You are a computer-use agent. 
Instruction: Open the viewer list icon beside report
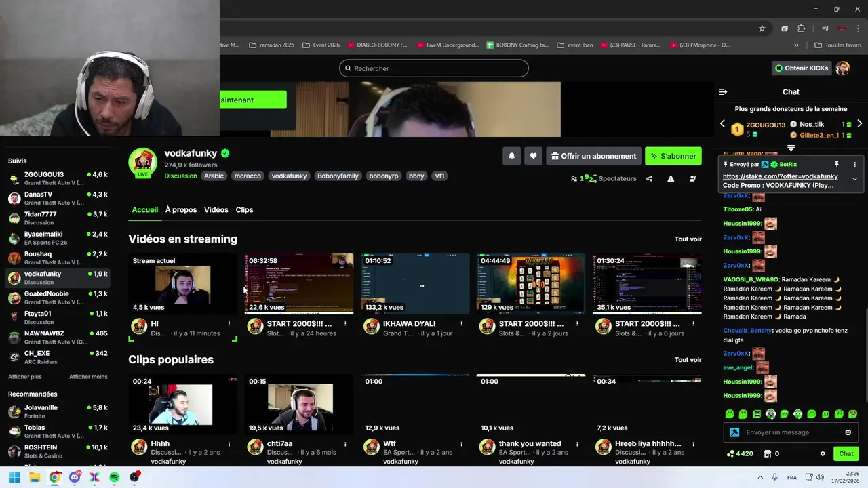coord(692,178)
